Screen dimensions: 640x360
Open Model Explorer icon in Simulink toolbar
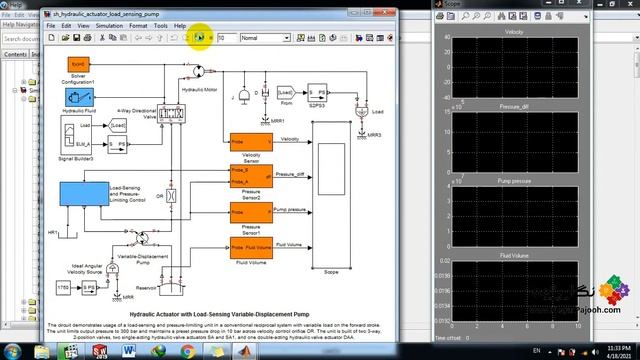[x=369, y=38]
